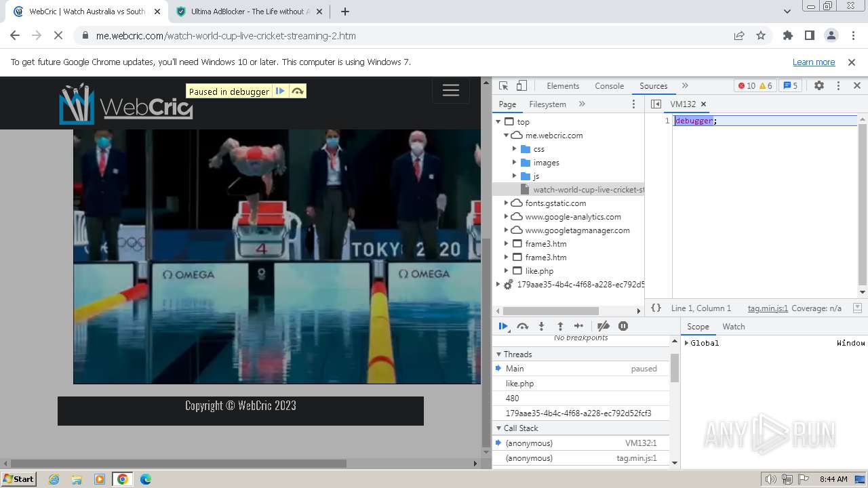The image size is (868, 488).
Task: Step out of current function
Action: (560, 326)
